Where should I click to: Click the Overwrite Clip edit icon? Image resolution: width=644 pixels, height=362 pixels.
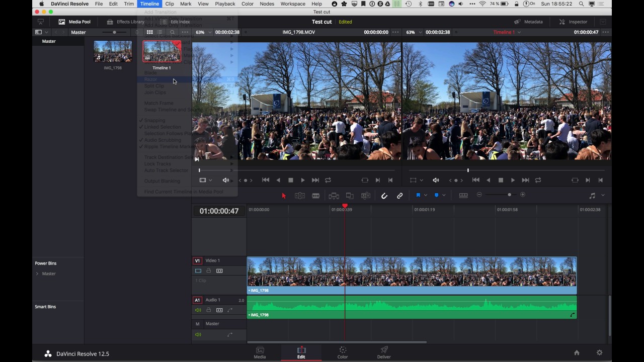point(350,196)
